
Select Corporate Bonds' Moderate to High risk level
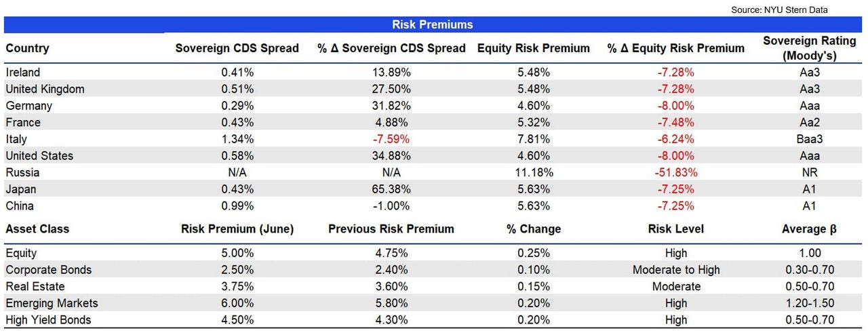(675, 270)
